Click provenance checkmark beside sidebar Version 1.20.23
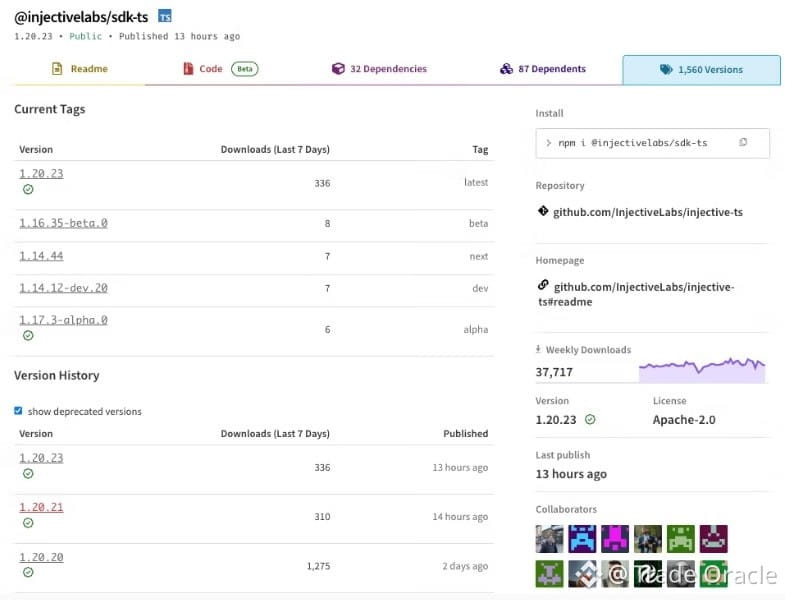This screenshot has width=785, height=600. 590,419
